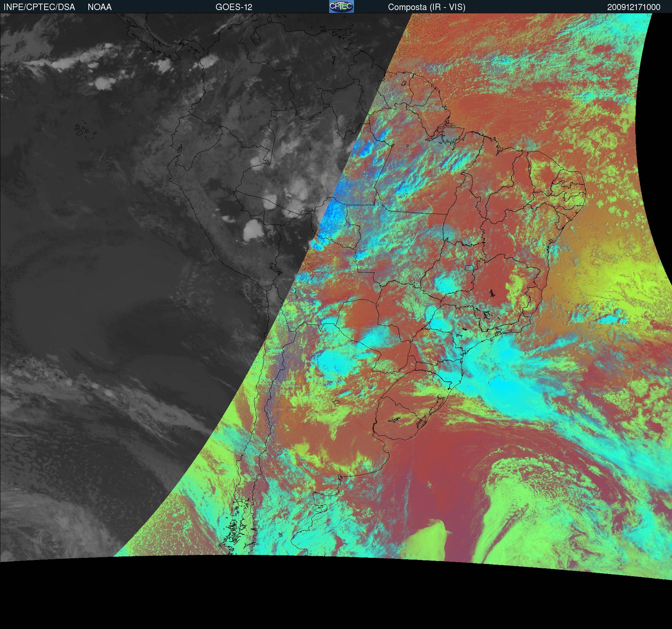Click the Composta (IR - VIS) title
Screen dimensions: 672x629
427,7
